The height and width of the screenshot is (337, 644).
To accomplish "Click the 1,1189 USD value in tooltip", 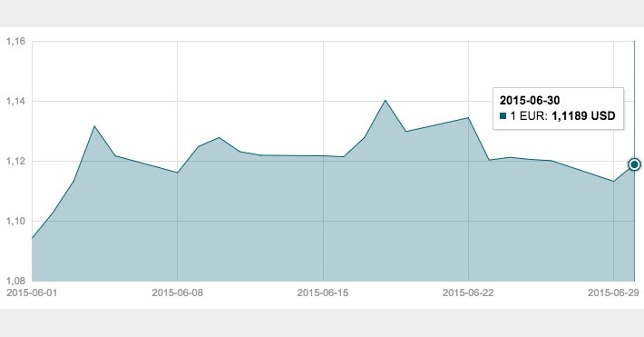I will point(583,116).
